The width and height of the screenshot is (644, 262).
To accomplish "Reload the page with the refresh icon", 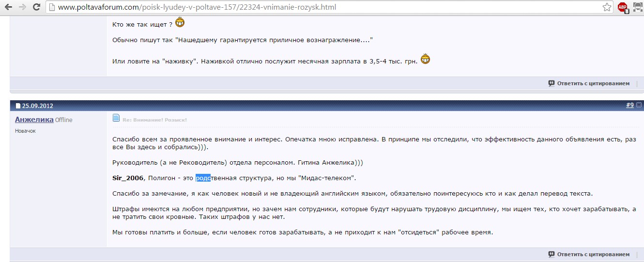I will click(x=36, y=7).
